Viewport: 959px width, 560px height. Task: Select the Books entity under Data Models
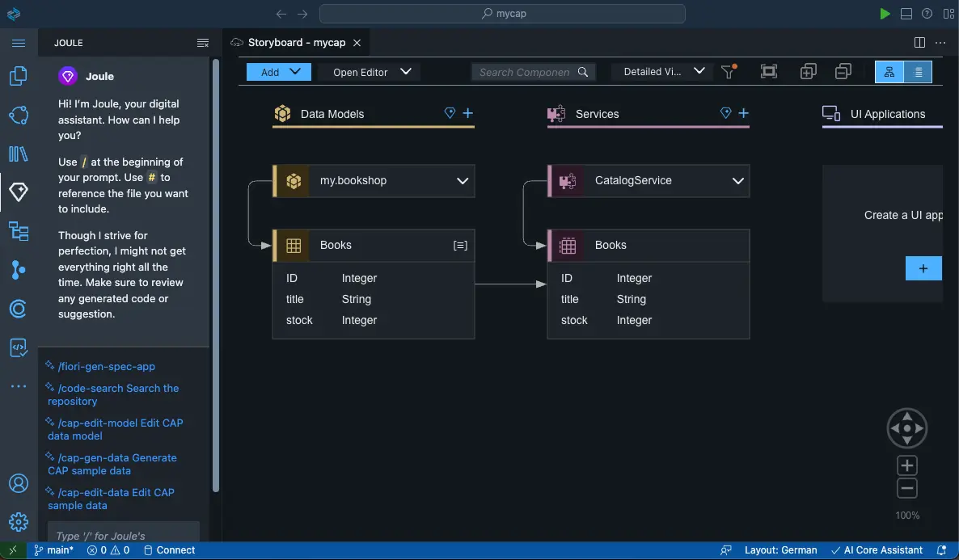click(x=373, y=245)
